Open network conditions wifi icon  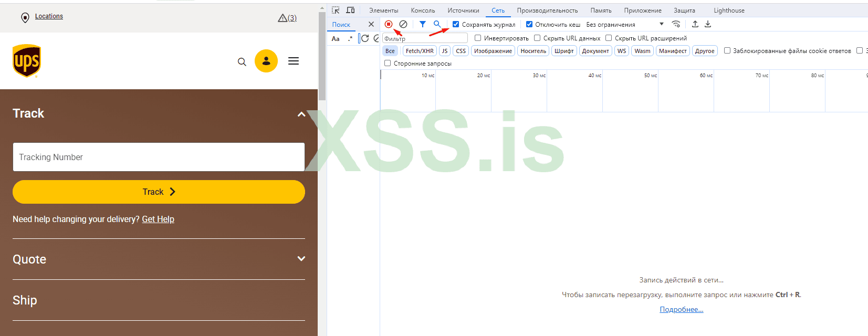click(676, 24)
